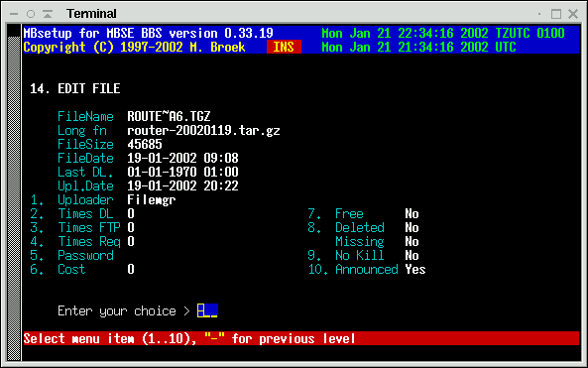This screenshot has width=588, height=368.
Task: Select menu item 1. Uploader
Action: tap(71, 200)
